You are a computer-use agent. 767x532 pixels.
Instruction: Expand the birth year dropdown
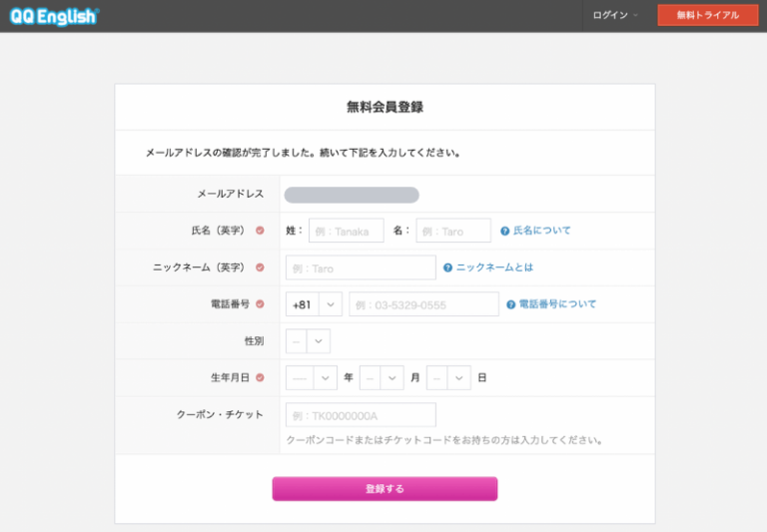tap(312, 378)
